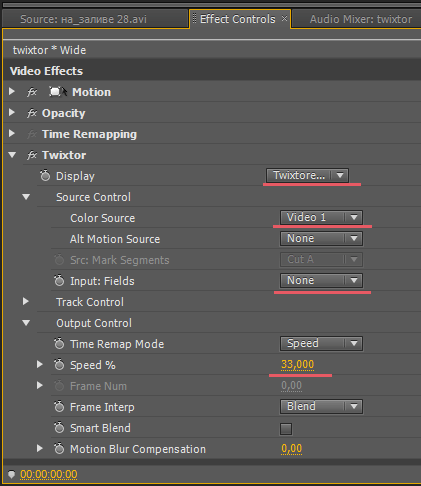Expand the Track Control group
The width and height of the screenshot is (421, 486).
[x=26, y=301]
